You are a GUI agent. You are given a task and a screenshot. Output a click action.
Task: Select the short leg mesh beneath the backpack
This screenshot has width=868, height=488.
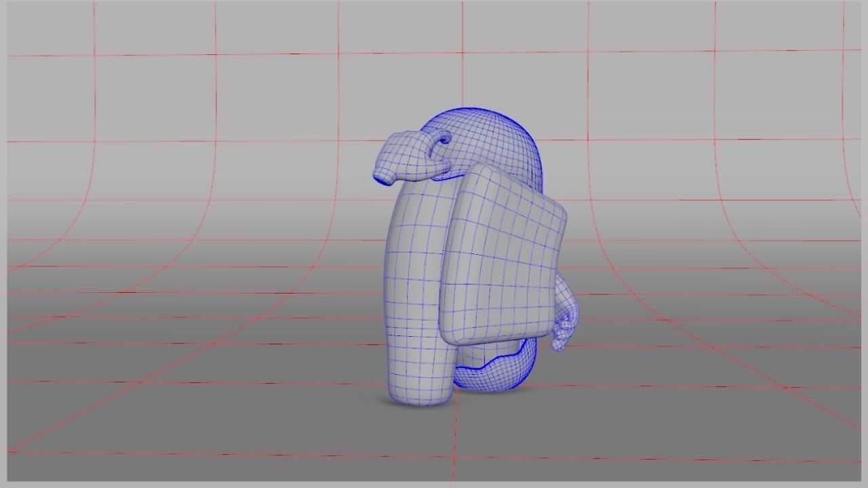coord(495,366)
